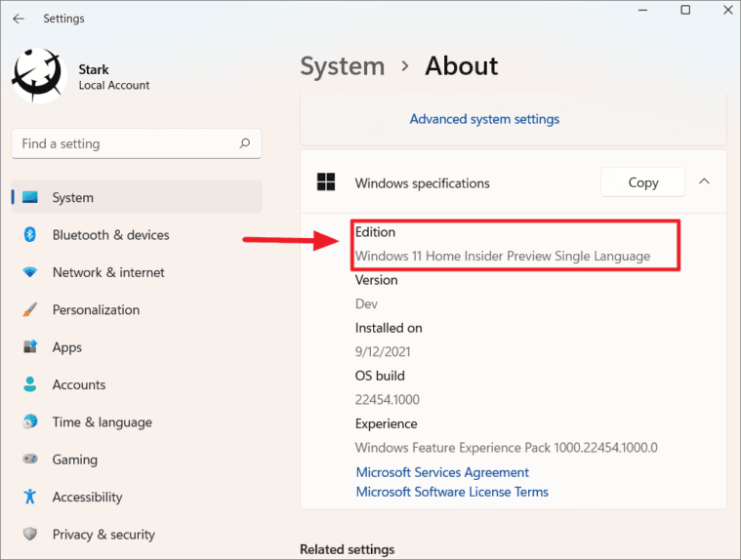
Task: Click the Bluetooth icon in sidebar
Action: point(29,234)
